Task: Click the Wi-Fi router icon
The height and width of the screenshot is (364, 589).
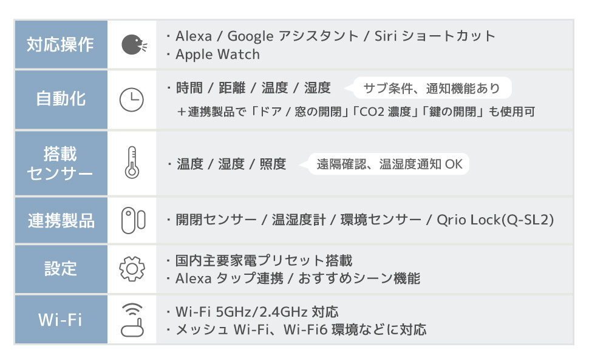Action: coord(132,320)
